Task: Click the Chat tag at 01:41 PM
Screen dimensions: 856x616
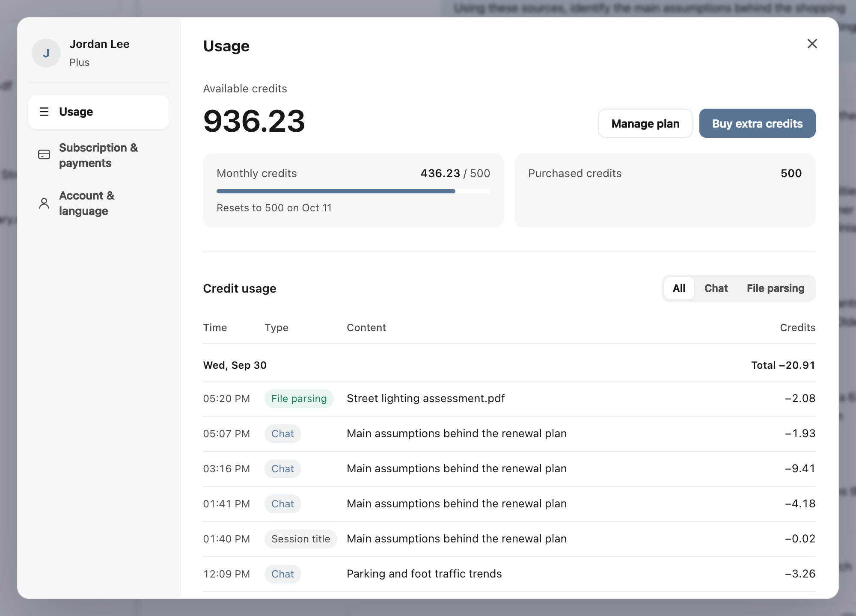Action: point(282,504)
